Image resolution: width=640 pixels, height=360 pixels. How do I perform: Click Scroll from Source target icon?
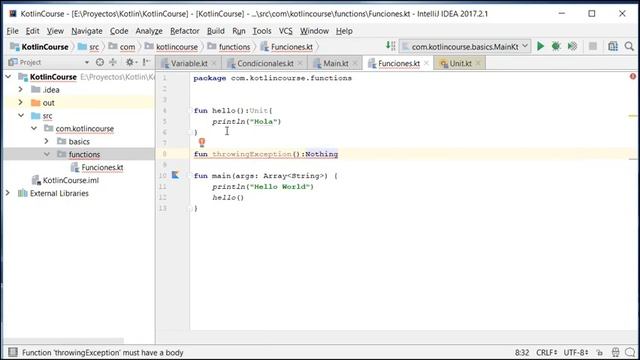pos(100,62)
